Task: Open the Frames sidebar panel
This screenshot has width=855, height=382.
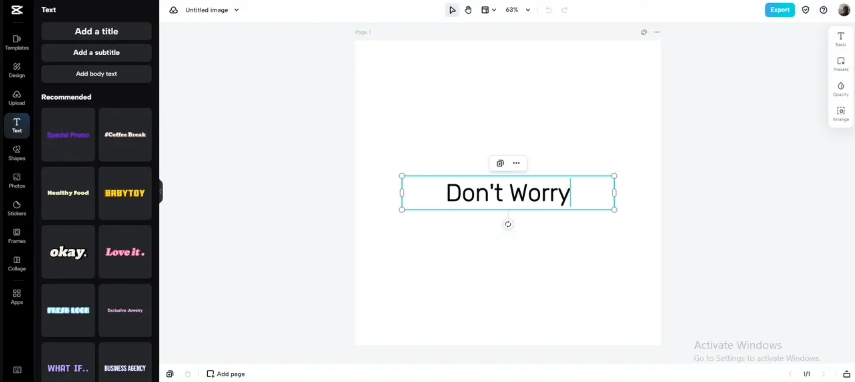Action: tap(17, 236)
